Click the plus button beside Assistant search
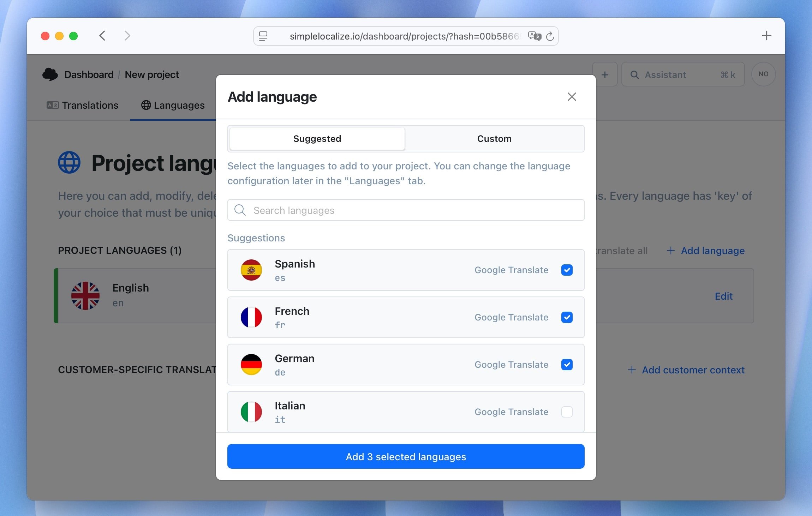The height and width of the screenshot is (516, 812). click(x=605, y=74)
